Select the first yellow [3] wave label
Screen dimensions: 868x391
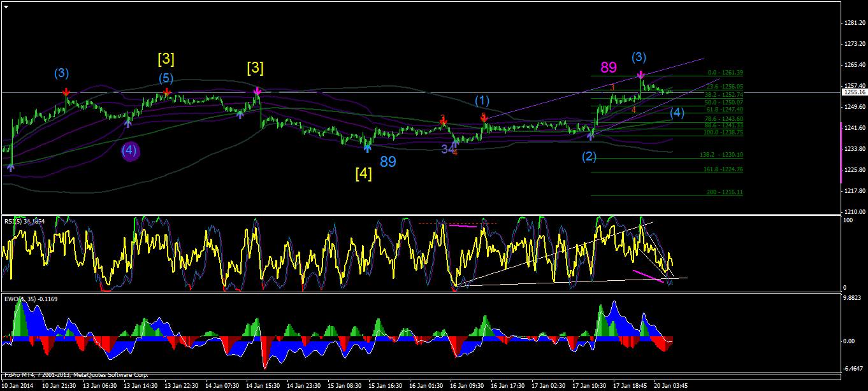coord(166,60)
